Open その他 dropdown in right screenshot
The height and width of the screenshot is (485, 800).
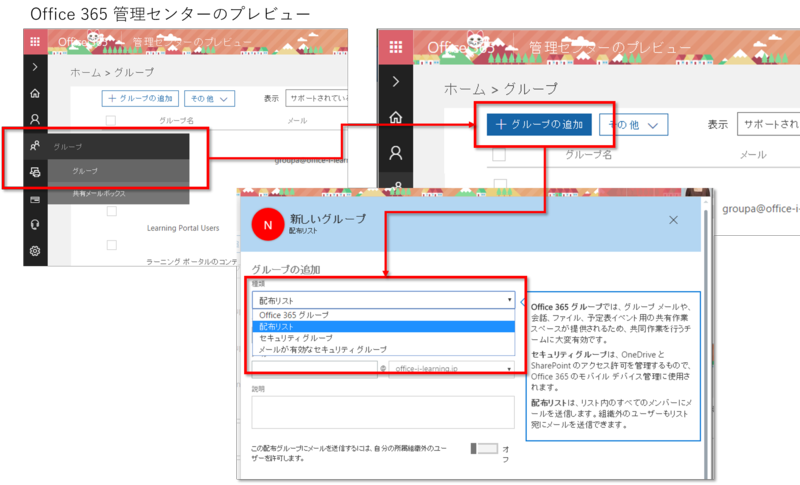pos(634,125)
